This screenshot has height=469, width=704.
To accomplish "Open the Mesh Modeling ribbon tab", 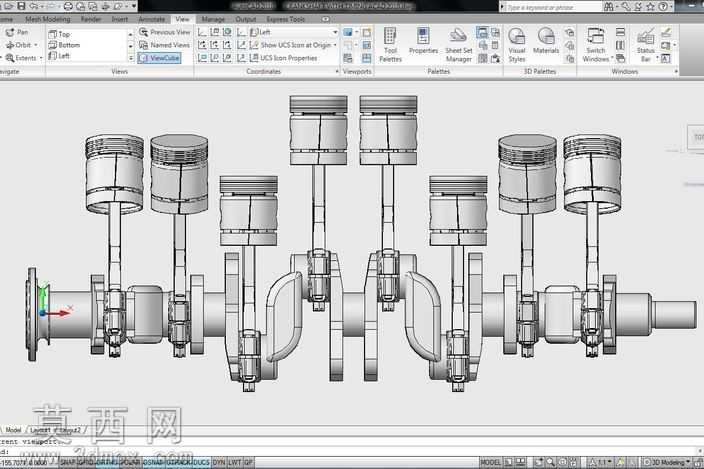I will (48, 19).
